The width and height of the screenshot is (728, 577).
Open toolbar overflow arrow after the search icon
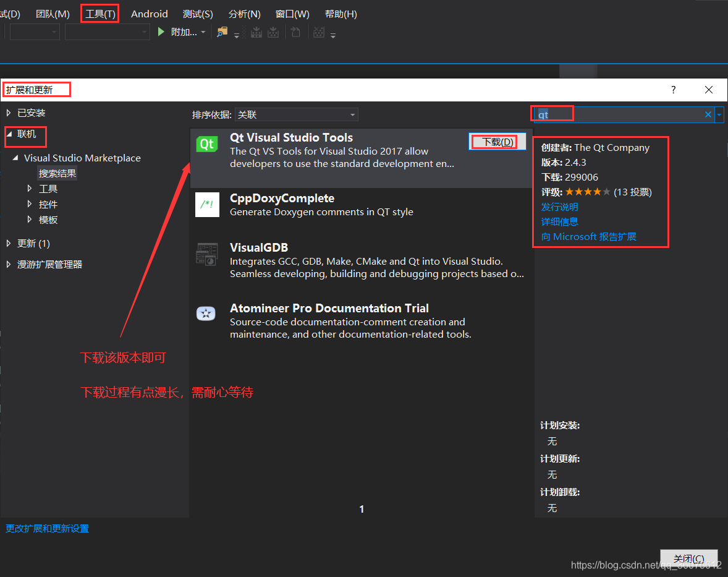(x=237, y=35)
